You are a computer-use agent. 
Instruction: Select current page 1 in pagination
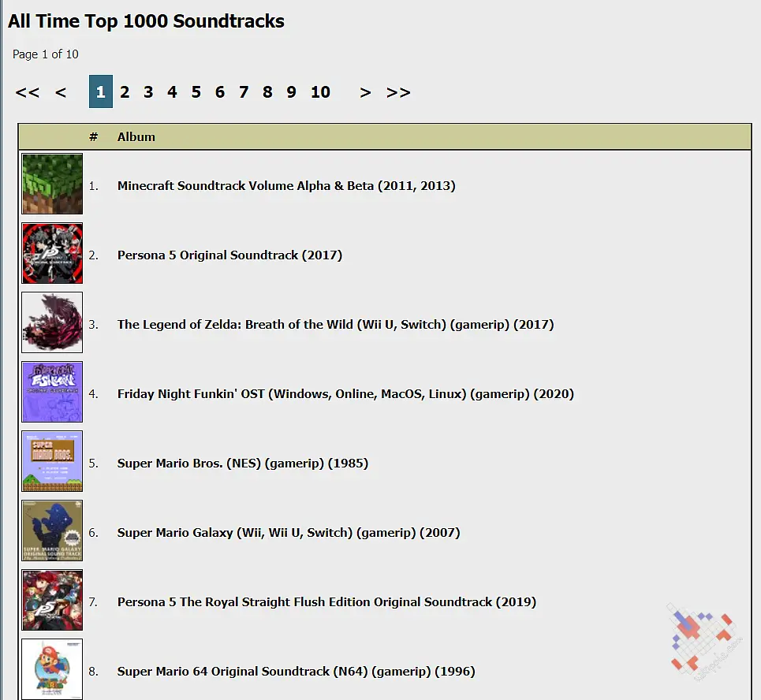coord(101,91)
